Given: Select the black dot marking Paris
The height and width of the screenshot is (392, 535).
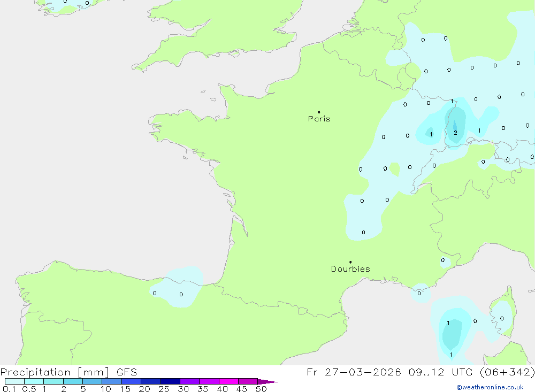Looking at the screenshot, I should [319, 112].
